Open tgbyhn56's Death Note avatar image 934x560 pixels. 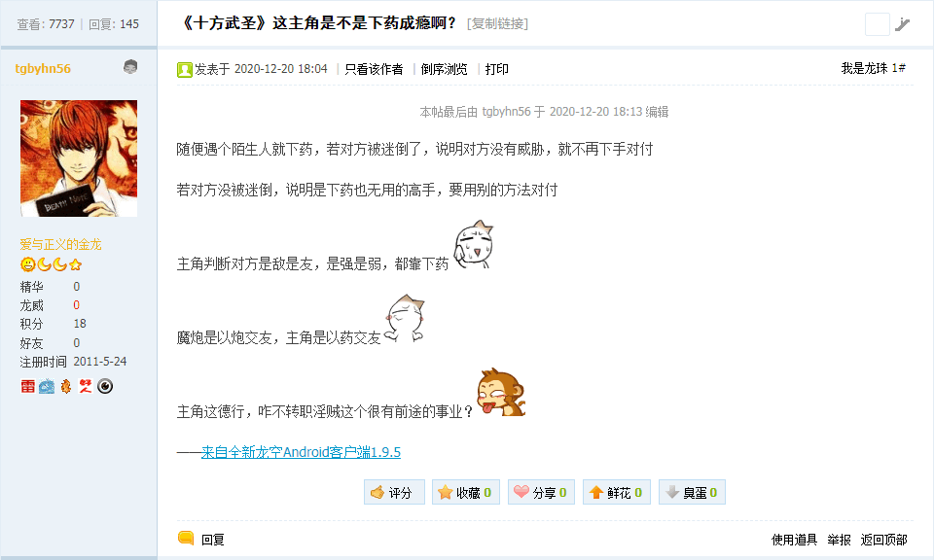tap(79, 158)
